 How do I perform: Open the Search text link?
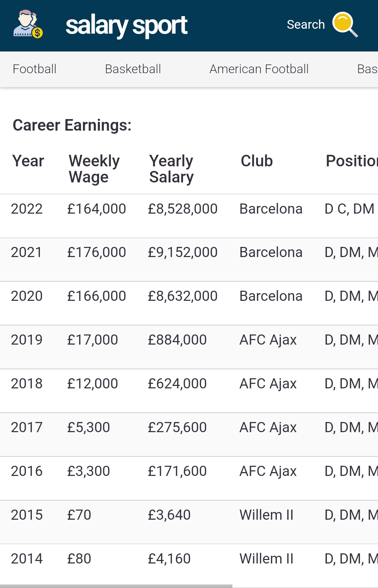coord(306,25)
